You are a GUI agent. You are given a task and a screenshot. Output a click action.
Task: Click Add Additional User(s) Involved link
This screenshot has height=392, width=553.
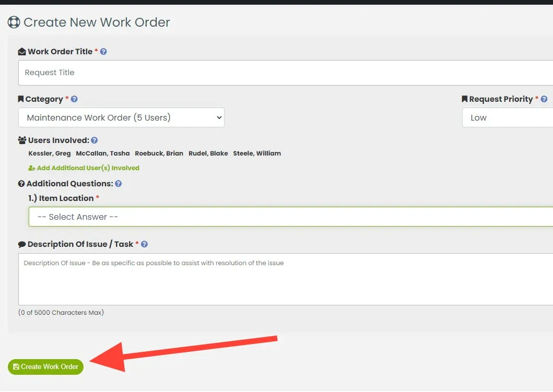84,168
